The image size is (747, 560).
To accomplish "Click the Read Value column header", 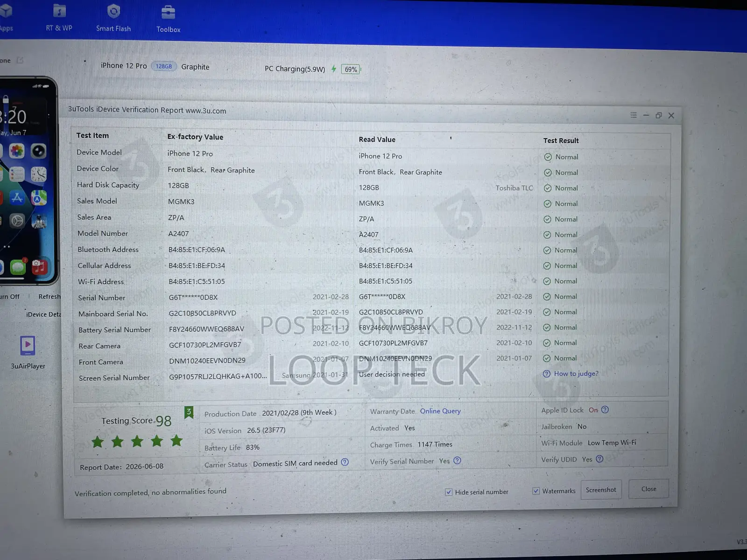I will pyautogui.click(x=377, y=140).
